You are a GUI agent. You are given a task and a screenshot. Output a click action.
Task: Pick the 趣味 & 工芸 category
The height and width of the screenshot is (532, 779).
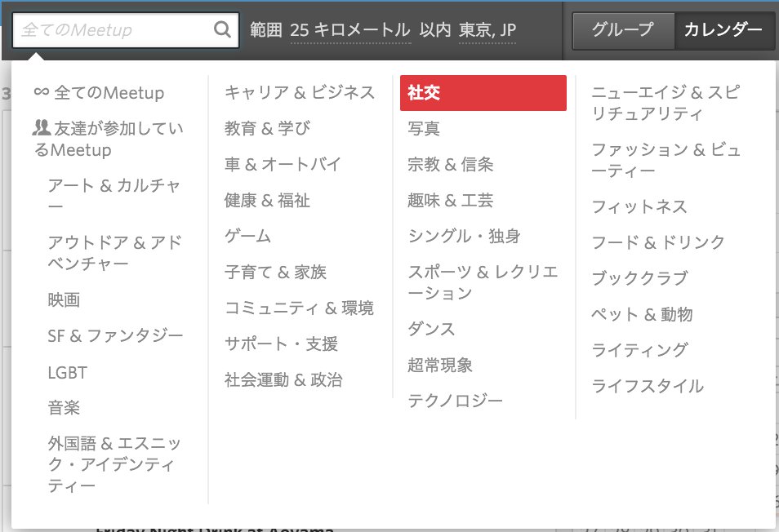pyautogui.click(x=451, y=201)
